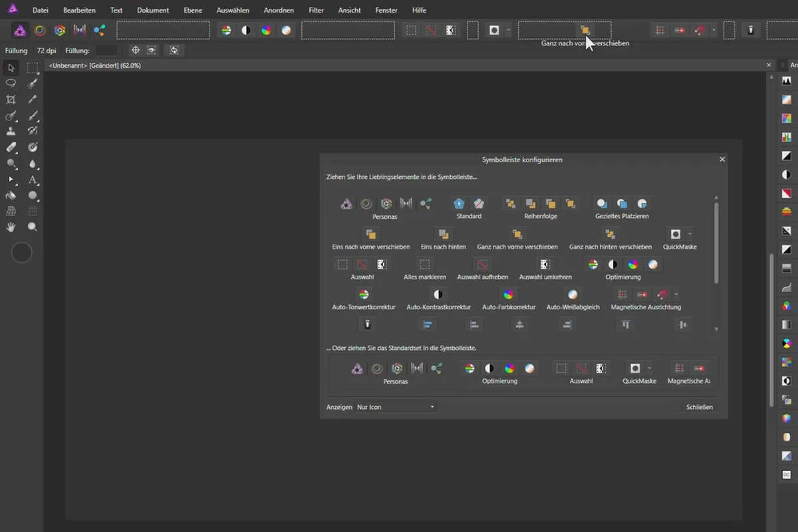Open QuickMask dropdown arrow in the top toolbar
This screenshot has width=798, height=532.
tap(509, 31)
